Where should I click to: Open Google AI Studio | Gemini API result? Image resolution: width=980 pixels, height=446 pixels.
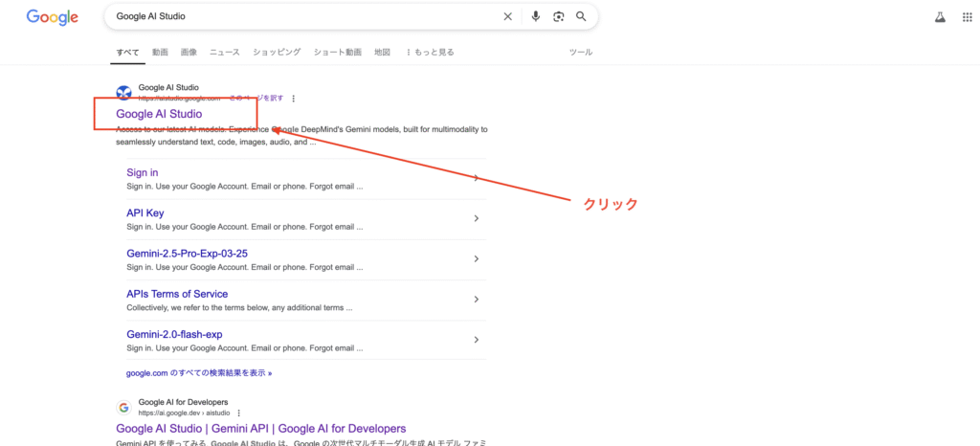pyautogui.click(x=261, y=429)
